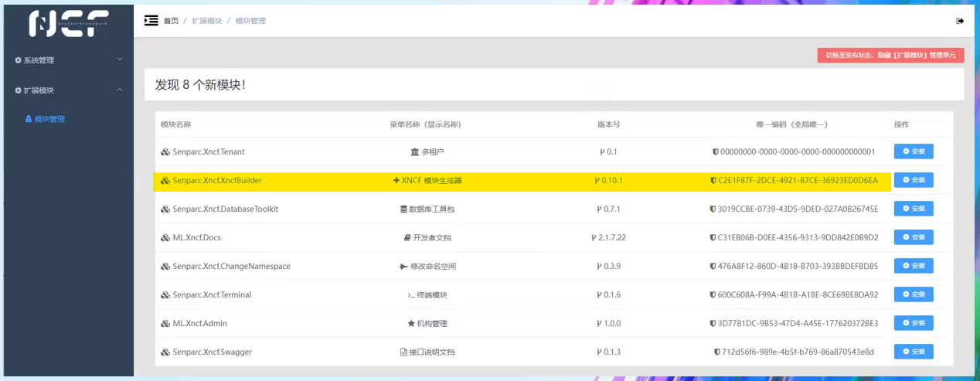Click GUID 712d56f6-989e-4b5f-b769-86a870543e8d
Image resolution: width=980 pixels, height=381 pixels.
[798, 352]
